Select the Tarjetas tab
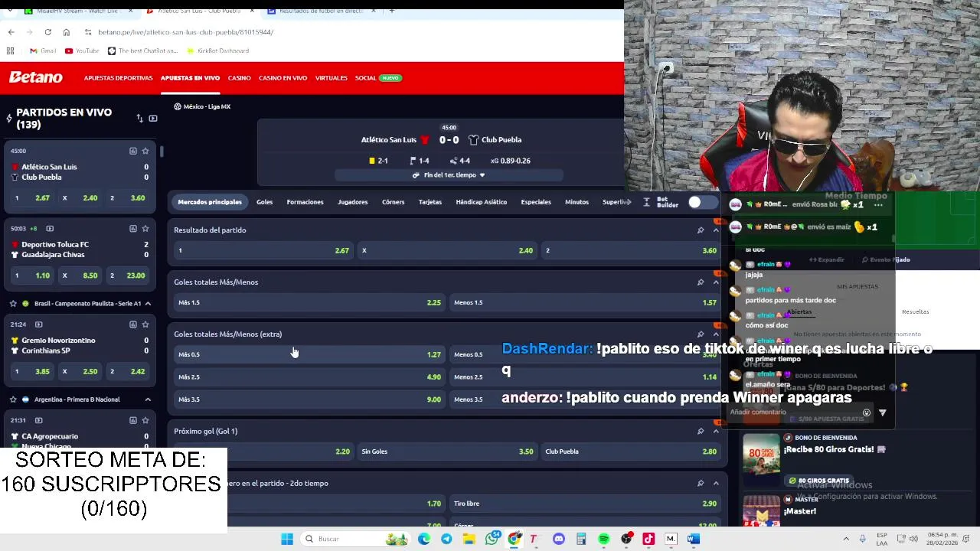The height and width of the screenshot is (551, 980). point(430,202)
